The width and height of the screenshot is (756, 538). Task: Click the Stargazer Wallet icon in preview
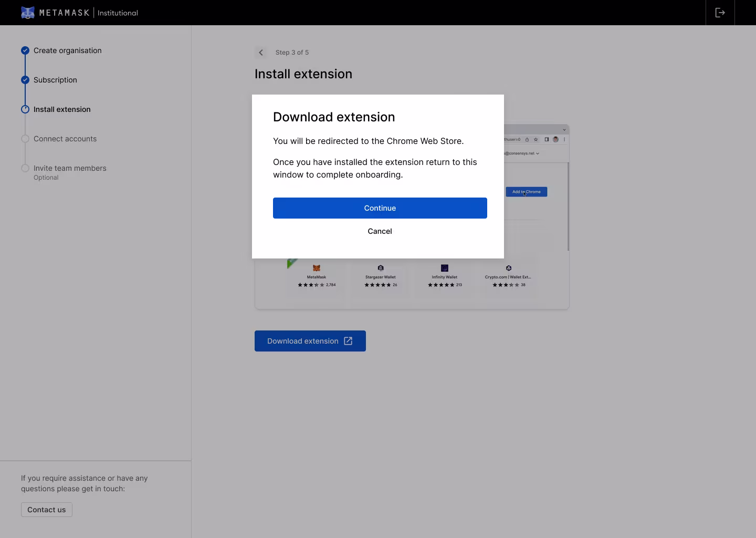pos(381,268)
